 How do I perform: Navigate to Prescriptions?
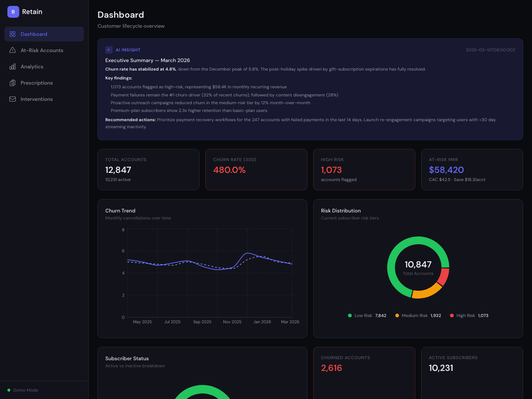click(x=44, y=83)
